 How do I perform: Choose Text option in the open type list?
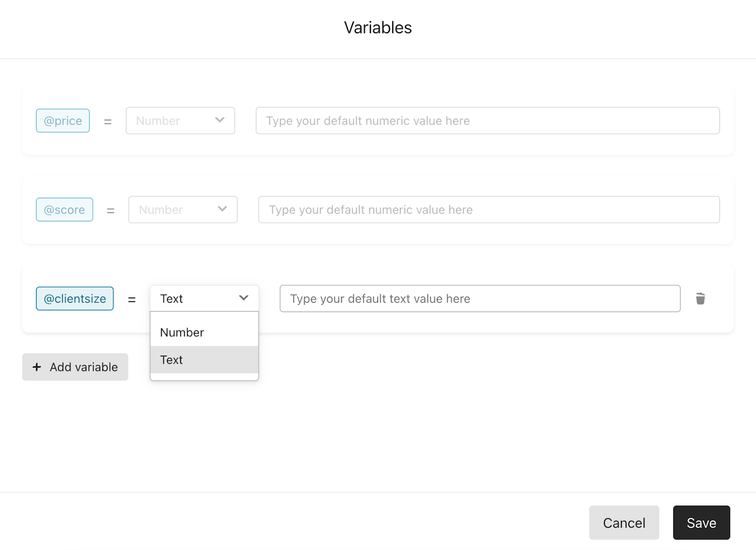(204, 360)
